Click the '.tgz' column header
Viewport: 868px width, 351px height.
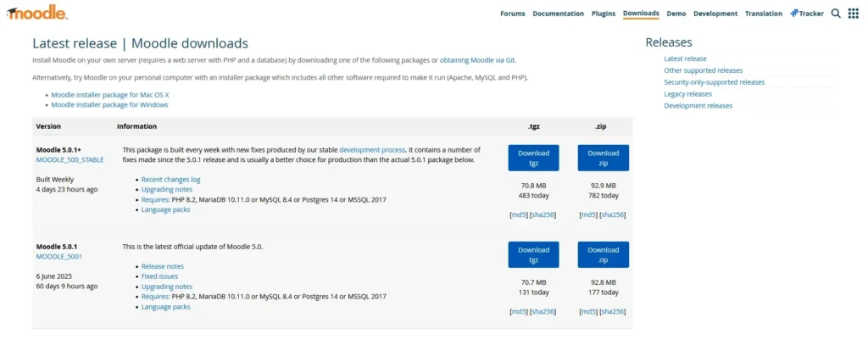pyautogui.click(x=534, y=126)
